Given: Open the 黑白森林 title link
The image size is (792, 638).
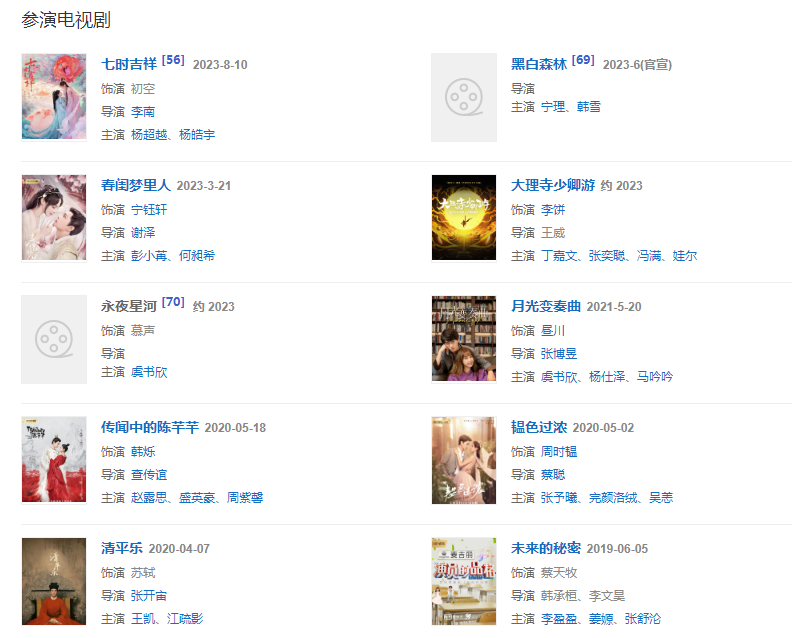Looking at the screenshot, I should (539, 64).
